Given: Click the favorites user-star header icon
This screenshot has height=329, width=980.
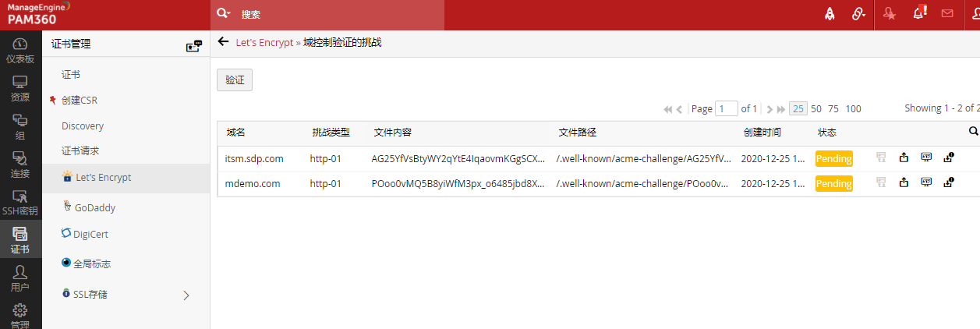Looking at the screenshot, I should coord(890,14).
